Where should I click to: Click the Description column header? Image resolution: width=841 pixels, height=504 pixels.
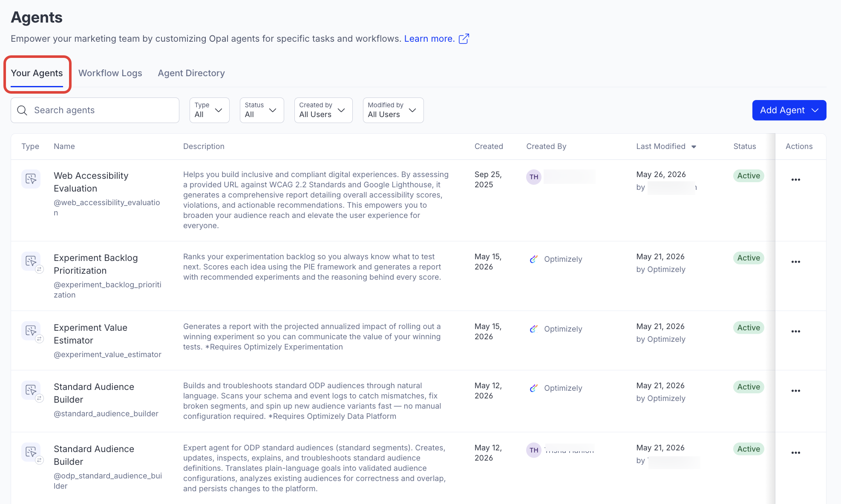tap(204, 146)
